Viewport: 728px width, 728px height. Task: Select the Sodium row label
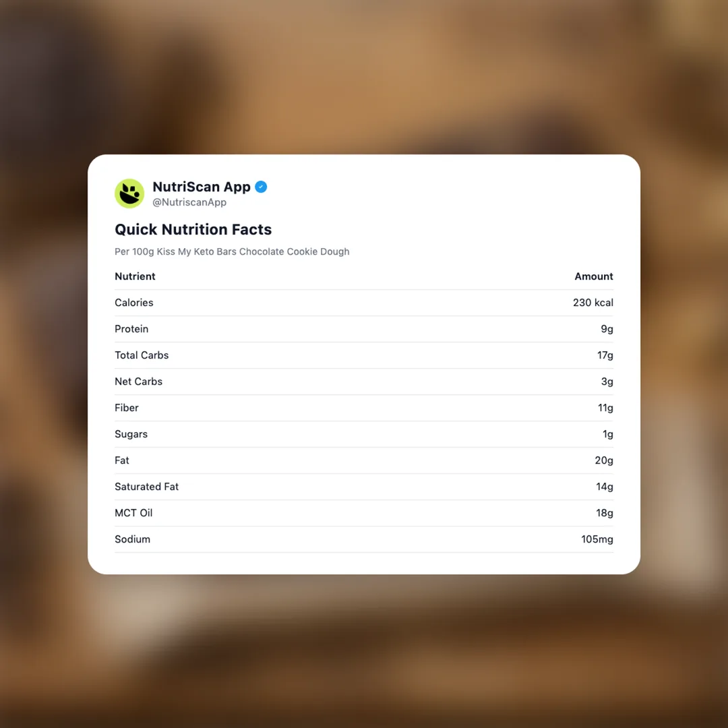(132, 539)
